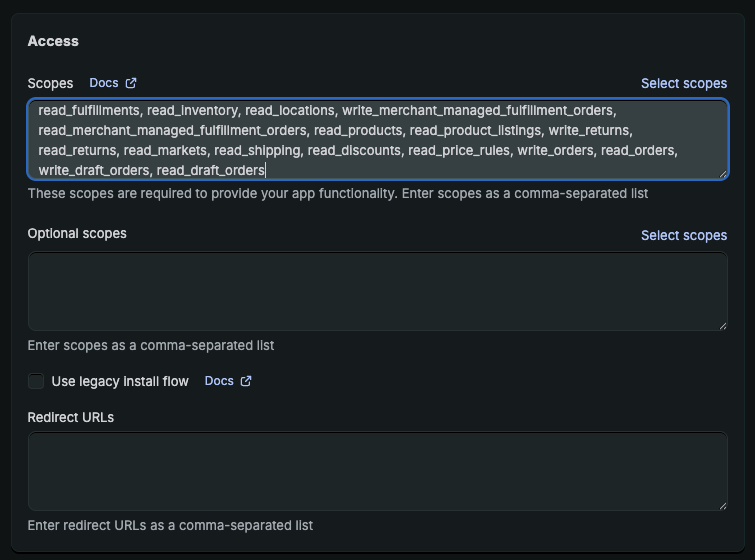
Task: Open the external link icon beside Scopes Docs
Action: pyautogui.click(x=131, y=83)
